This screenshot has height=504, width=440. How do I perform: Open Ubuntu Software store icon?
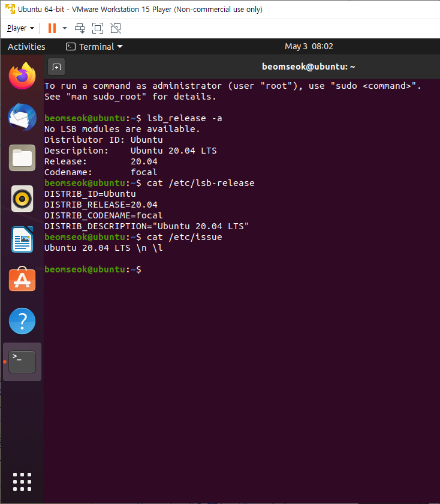(22, 279)
